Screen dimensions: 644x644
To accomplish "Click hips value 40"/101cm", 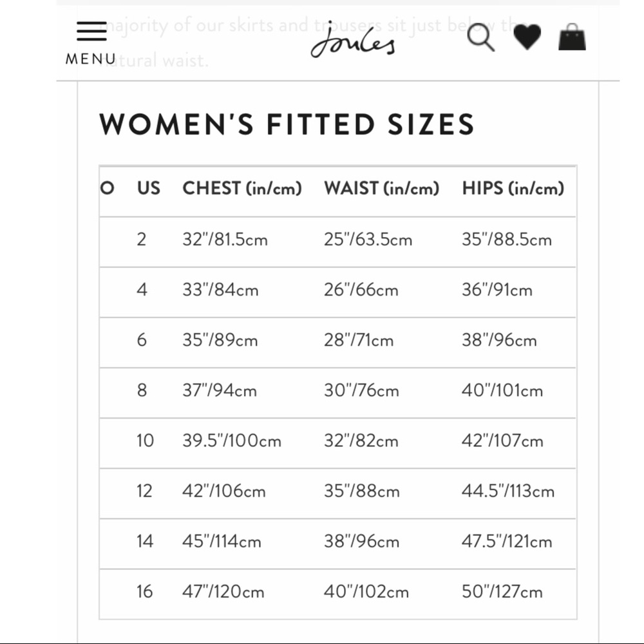I will pos(502,390).
